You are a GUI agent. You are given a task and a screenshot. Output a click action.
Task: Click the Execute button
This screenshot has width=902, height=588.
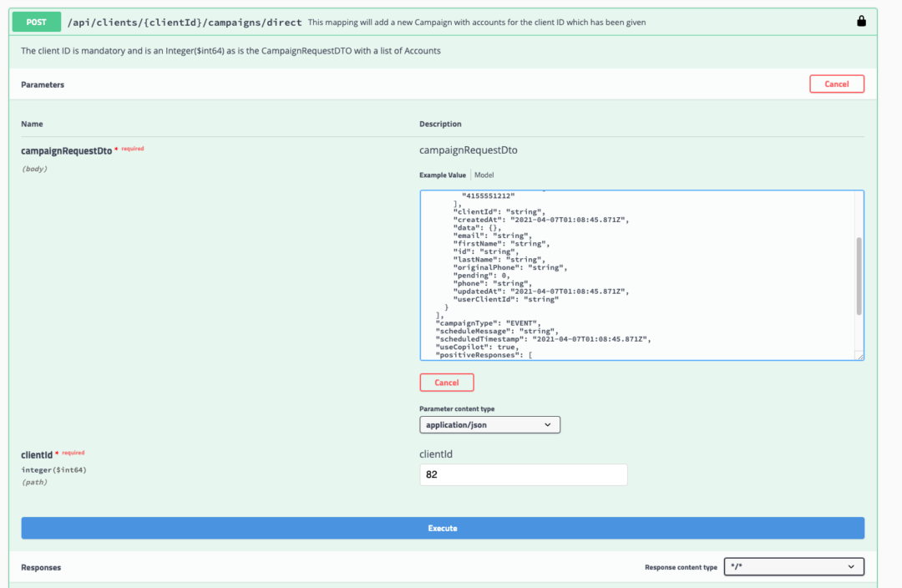click(443, 528)
